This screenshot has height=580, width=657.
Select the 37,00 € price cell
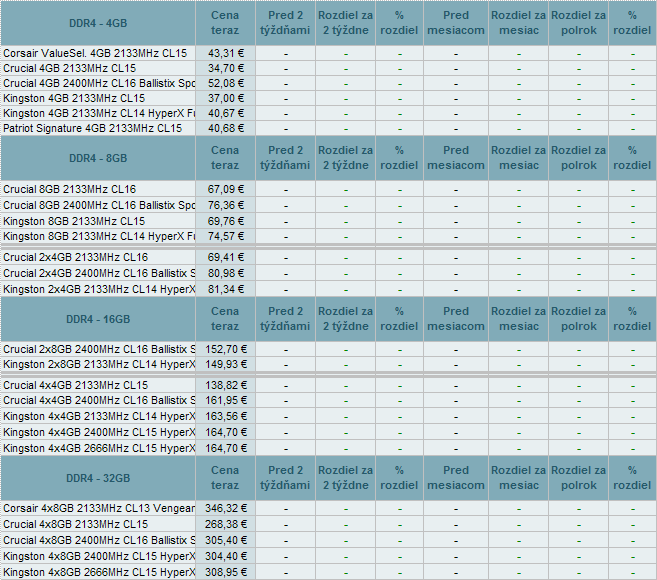225,98
